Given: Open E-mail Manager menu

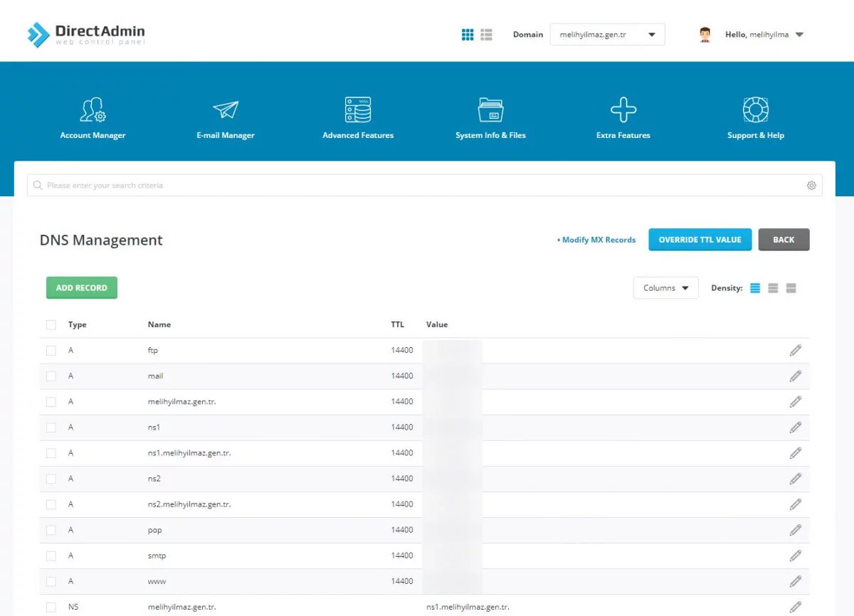Looking at the screenshot, I should coord(226,119).
